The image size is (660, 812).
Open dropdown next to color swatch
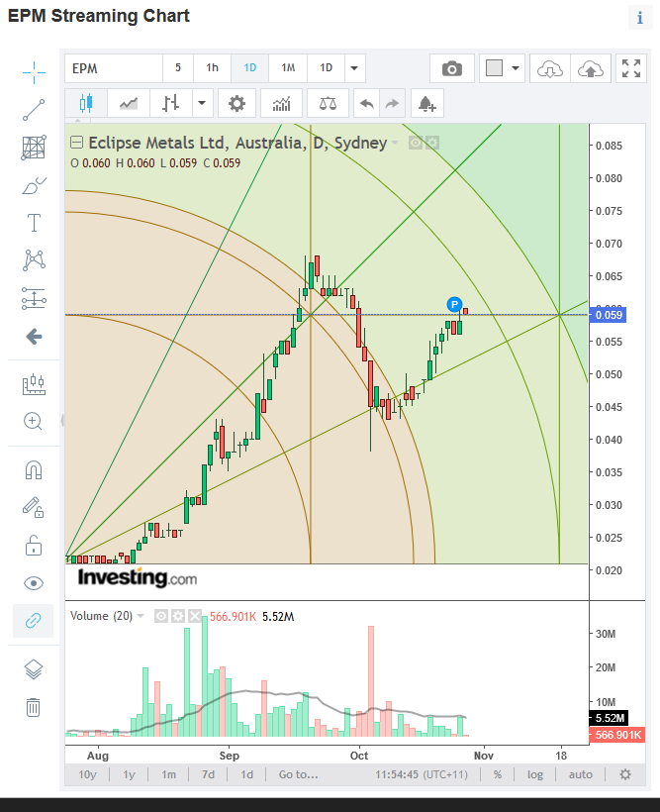(516, 68)
